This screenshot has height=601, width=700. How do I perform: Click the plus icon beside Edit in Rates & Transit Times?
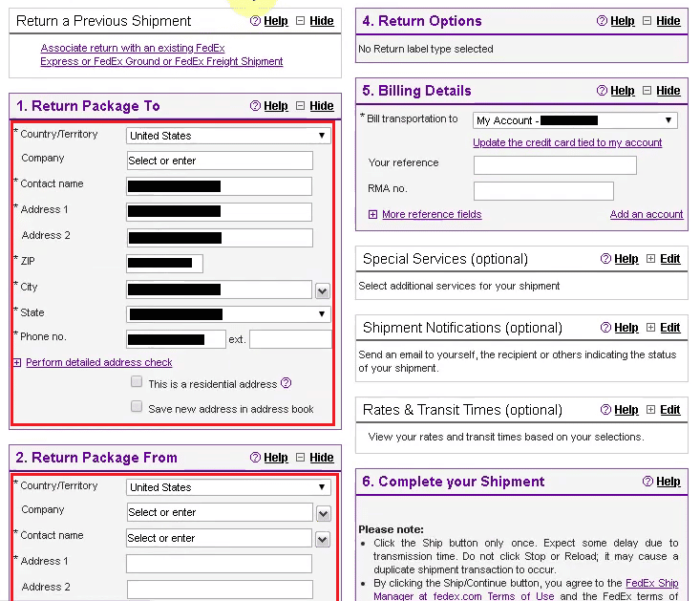[x=651, y=410]
